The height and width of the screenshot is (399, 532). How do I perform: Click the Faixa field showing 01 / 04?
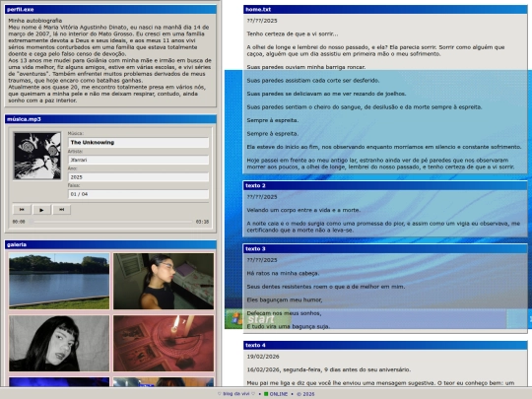pyautogui.click(x=138, y=194)
